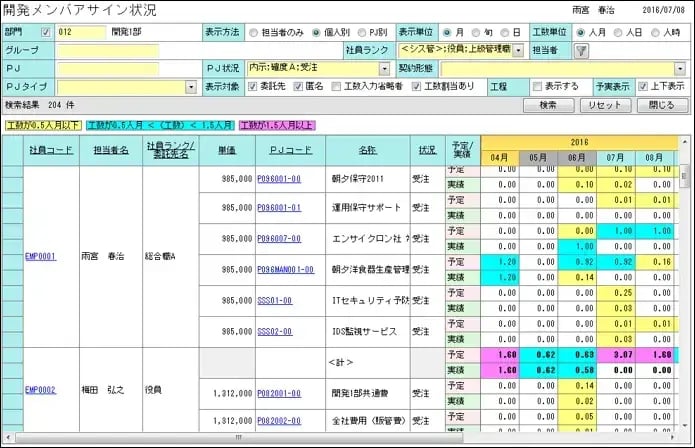This screenshot has width=695, height=448.
Task: Select the 担当者のみ radio button
Action: tap(252, 31)
